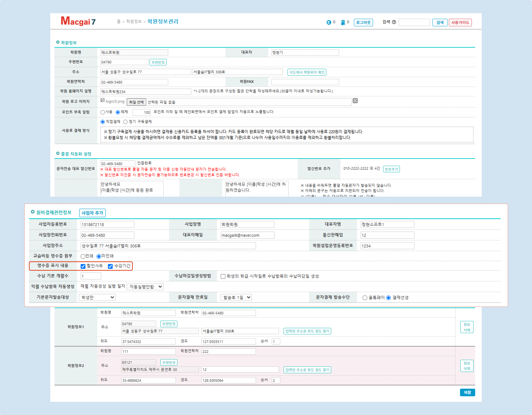Click the blue G point icon
The image size is (532, 415).
(329, 22)
